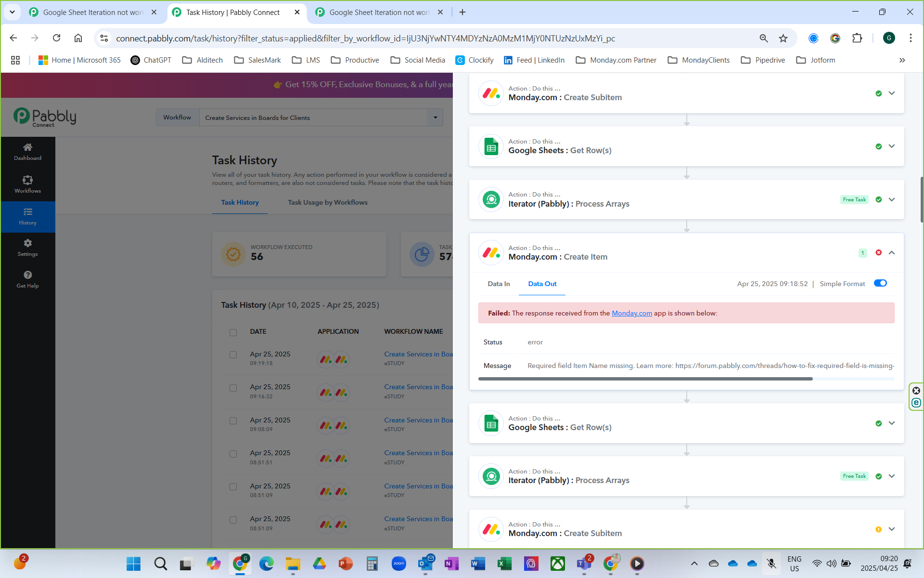This screenshot has width=924, height=578.
Task: Switch to the last Google Sheet Iteration browser tab
Action: pos(379,13)
